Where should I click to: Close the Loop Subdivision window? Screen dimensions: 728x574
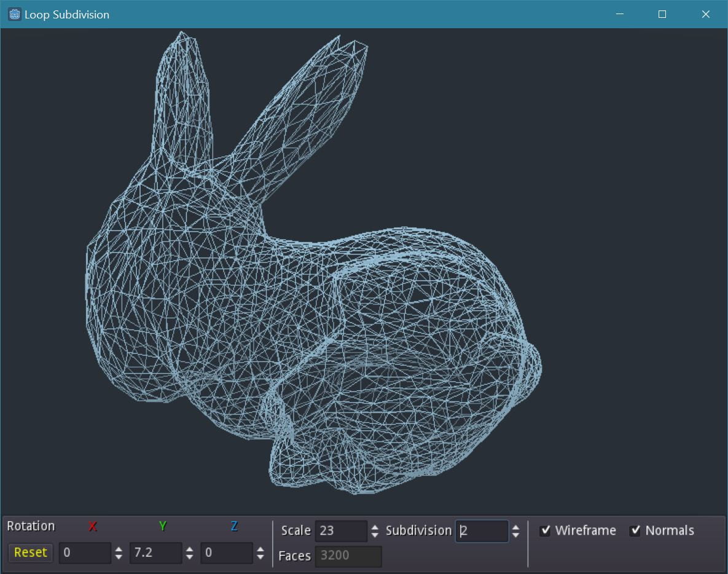pyautogui.click(x=706, y=14)
